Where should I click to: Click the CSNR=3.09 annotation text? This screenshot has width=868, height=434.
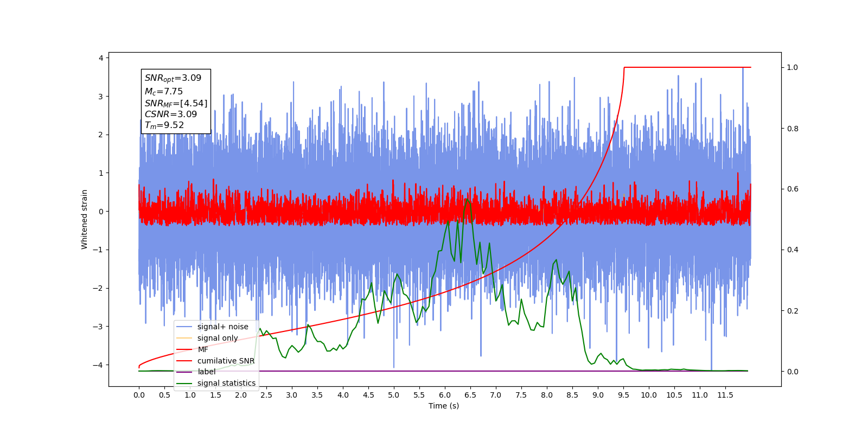171,114
